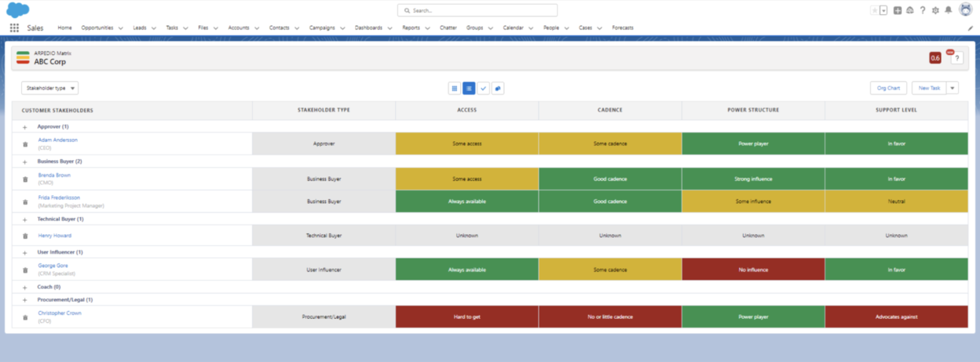Open Adam Andersson's contact link
Image resolution: width=980 pixels, height=362 pixels.
coord(58,140)
